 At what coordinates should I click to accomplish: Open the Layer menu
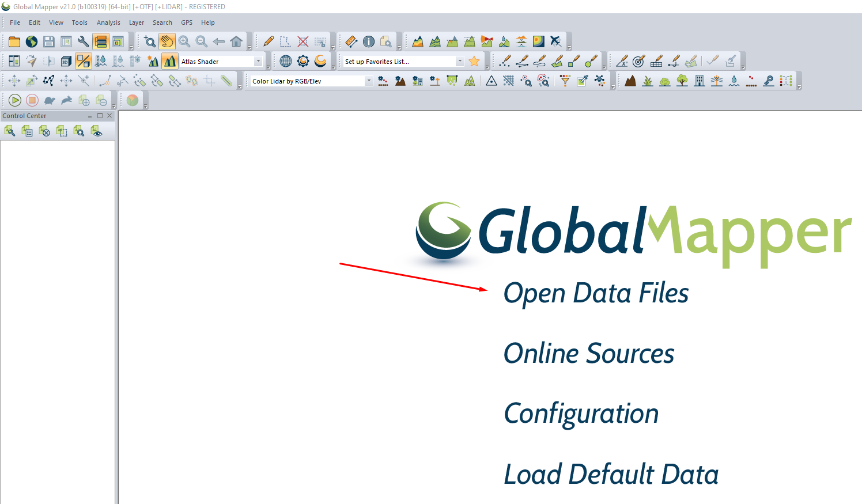(137, 22)
